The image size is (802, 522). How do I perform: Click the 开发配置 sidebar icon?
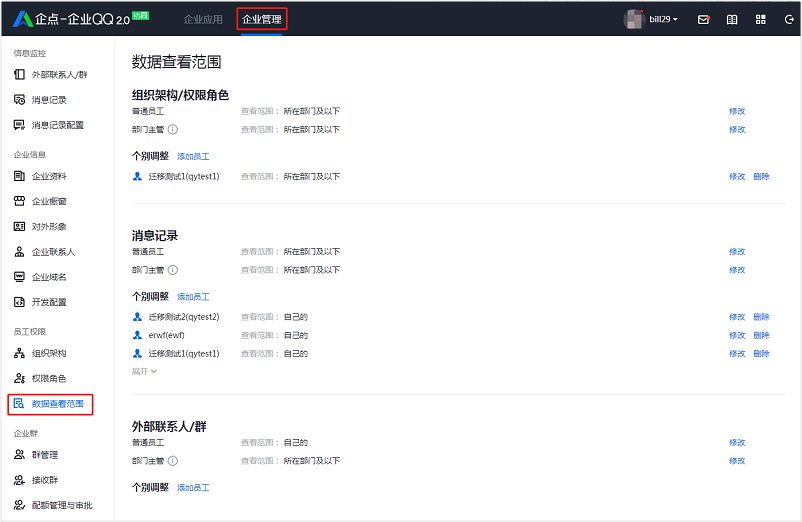(x=19, y=302)
